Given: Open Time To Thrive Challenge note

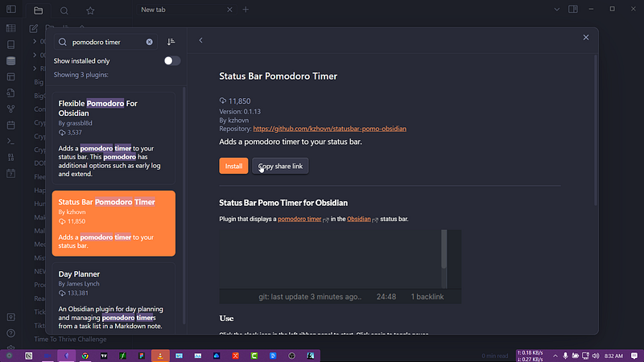Looking at the screenshot, I should (x=70, y=339).
